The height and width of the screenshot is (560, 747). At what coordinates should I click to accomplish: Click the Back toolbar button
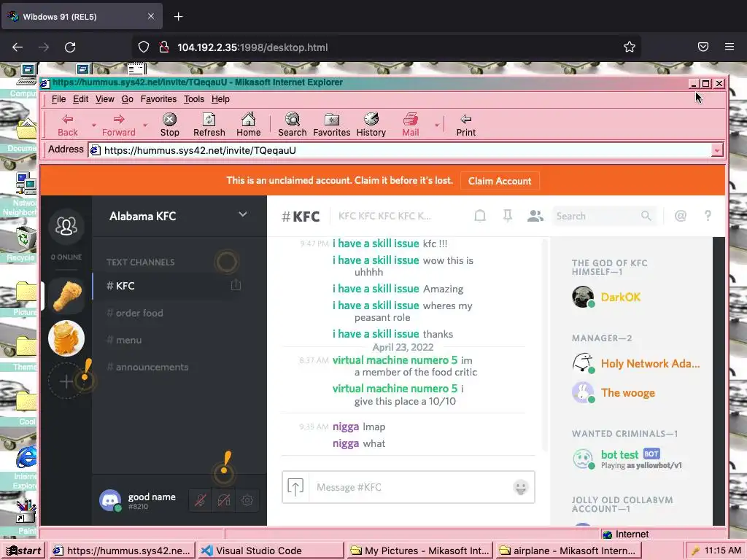coord(68,125)
